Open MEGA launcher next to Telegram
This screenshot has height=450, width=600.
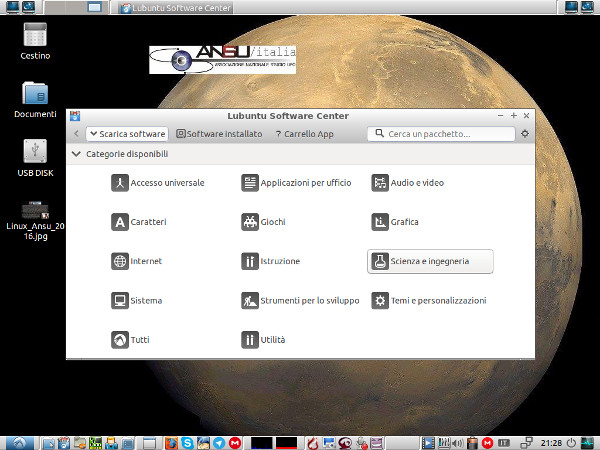235,443
